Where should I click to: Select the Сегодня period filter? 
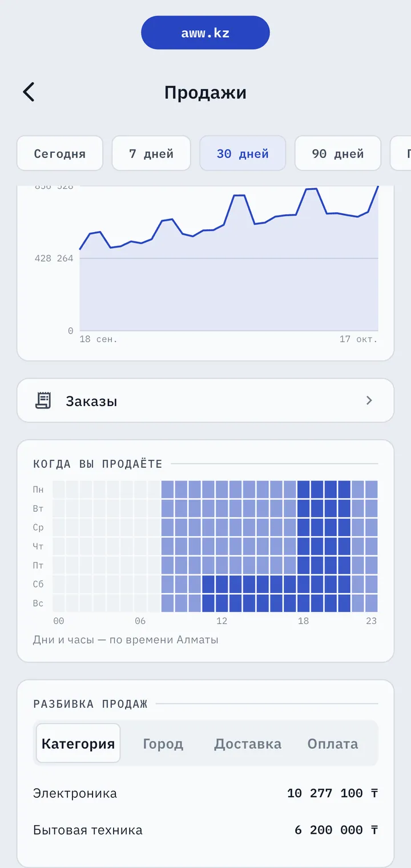[x=60, y=153]
